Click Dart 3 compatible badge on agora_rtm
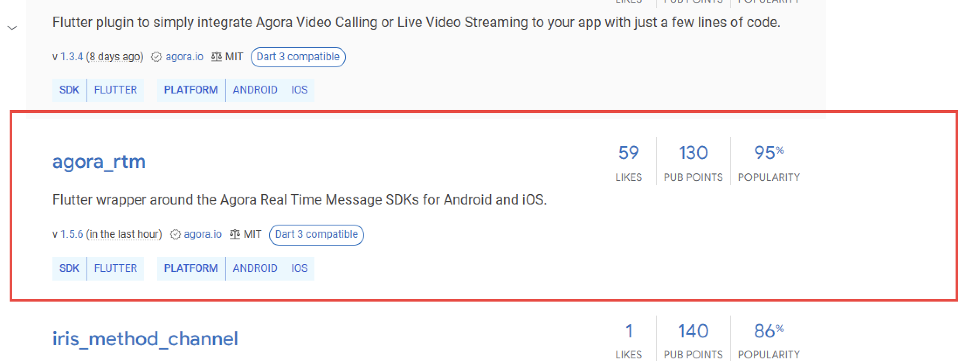Viewport: 980px width, 361px height. [316, 235]
